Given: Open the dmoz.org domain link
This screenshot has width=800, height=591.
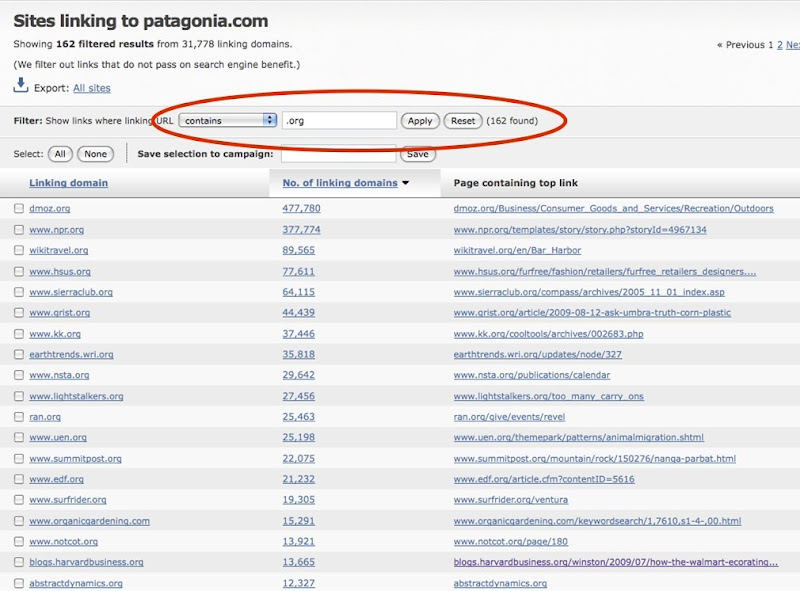Looking at the screenshot, I should pyautogui.click(x=49, y=208).
